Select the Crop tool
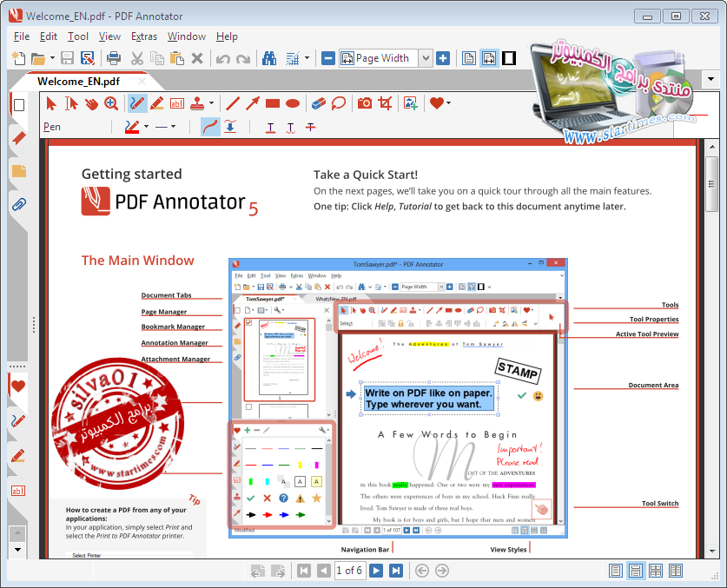 386,102
